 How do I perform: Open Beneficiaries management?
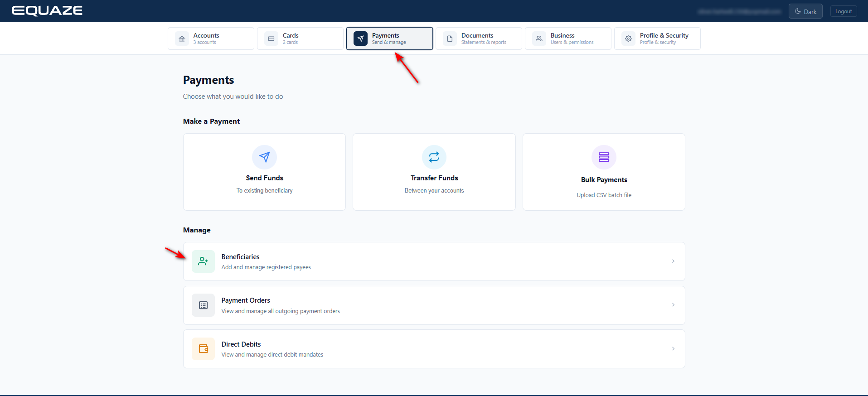point(434,261)
